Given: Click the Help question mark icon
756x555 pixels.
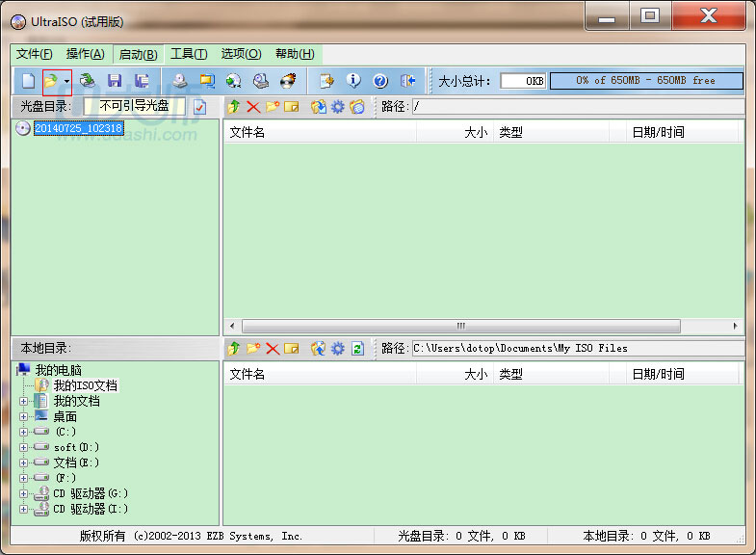Looking at the screenshot, I should tap(380, 81).
